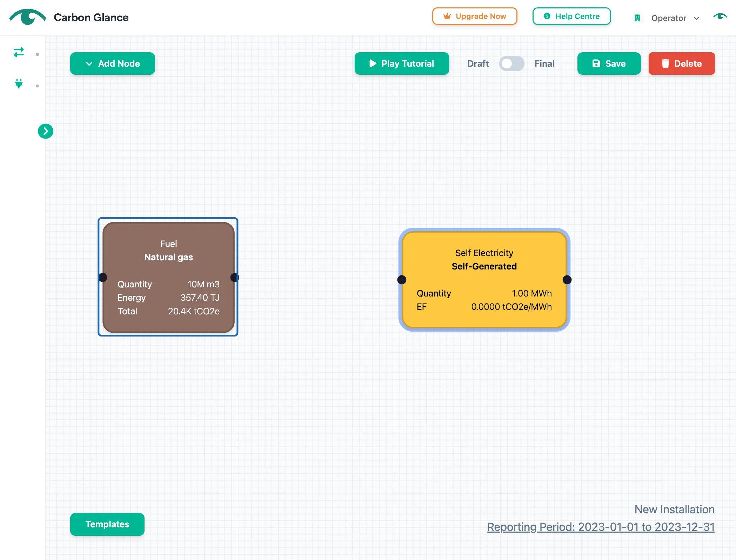Delete the installation with red button
736x560 pixels.
click(x=682, y=64)
